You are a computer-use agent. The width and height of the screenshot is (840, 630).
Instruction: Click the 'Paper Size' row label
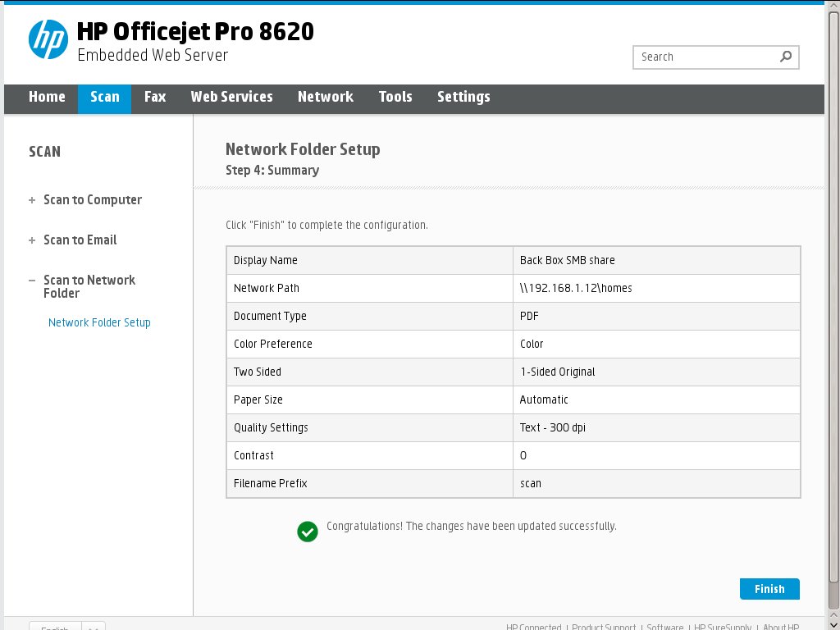tap(258, 399)
